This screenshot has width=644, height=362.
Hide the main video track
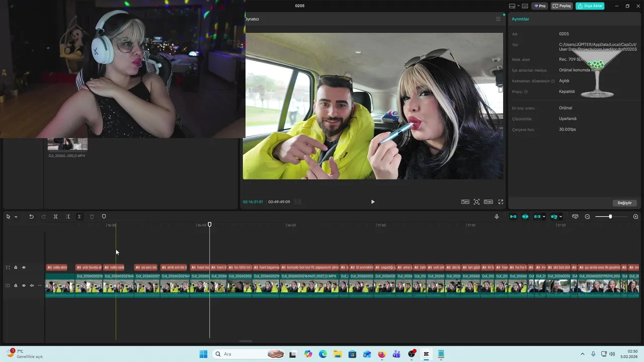(24, 286)
